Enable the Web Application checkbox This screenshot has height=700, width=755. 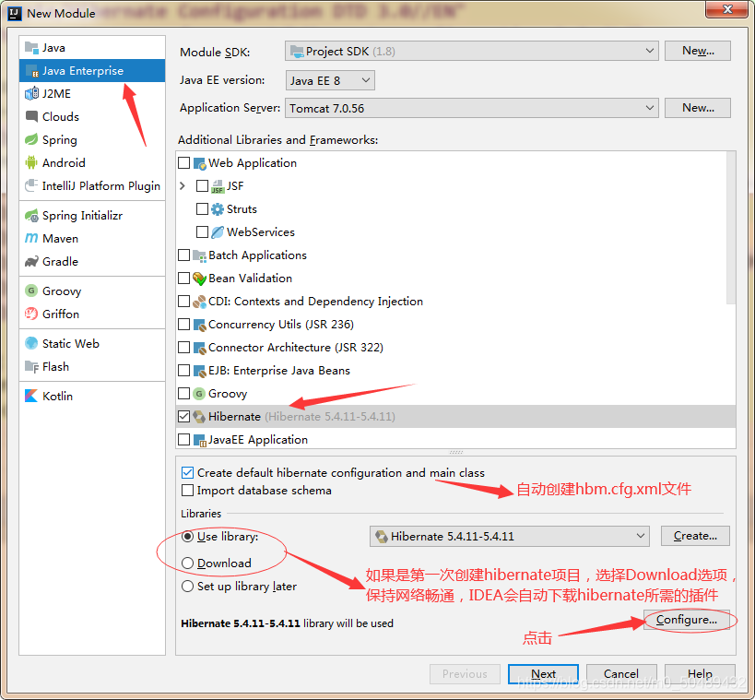coord(184,163)
